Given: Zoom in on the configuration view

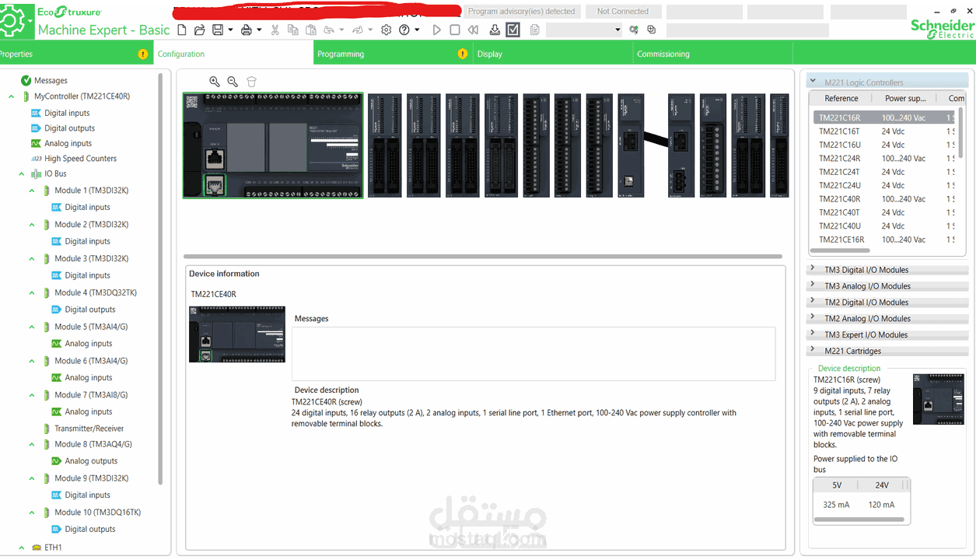Looking at the screenshot, I should coord(215,81).
